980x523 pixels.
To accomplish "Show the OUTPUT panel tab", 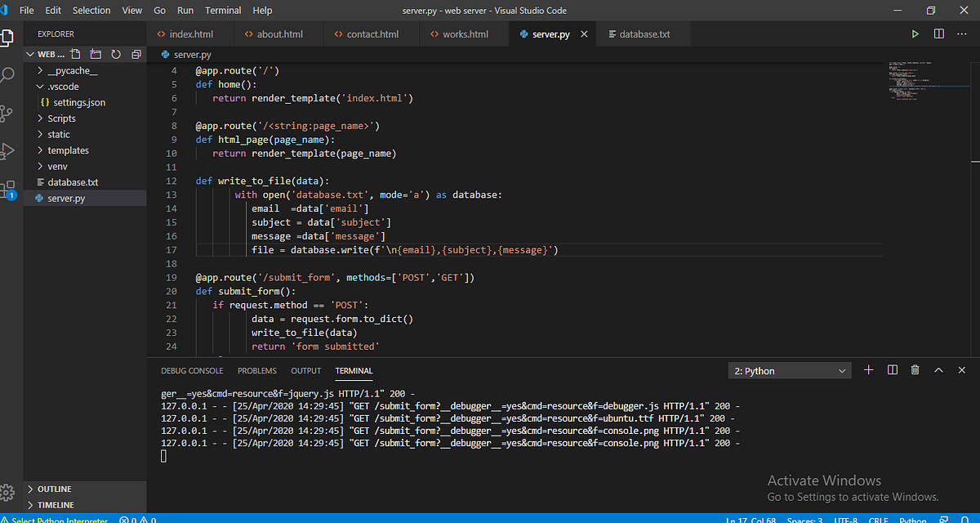I will coord(306,371).
